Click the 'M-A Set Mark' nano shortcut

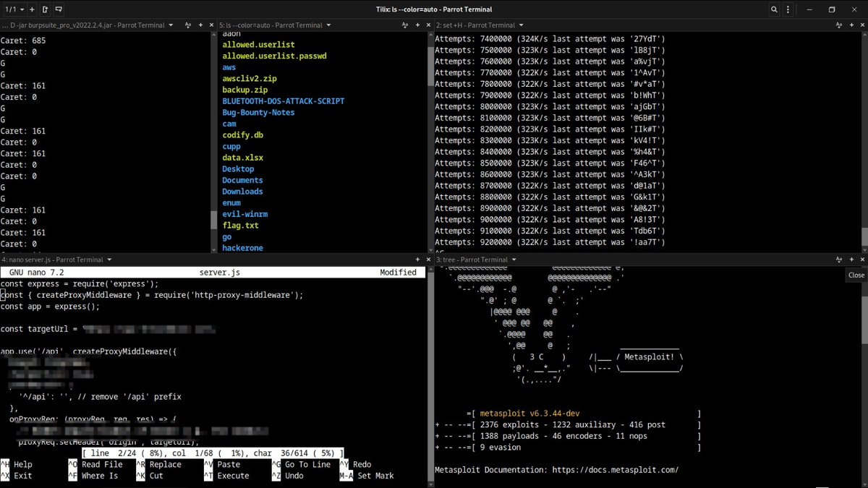click(367, 476)
